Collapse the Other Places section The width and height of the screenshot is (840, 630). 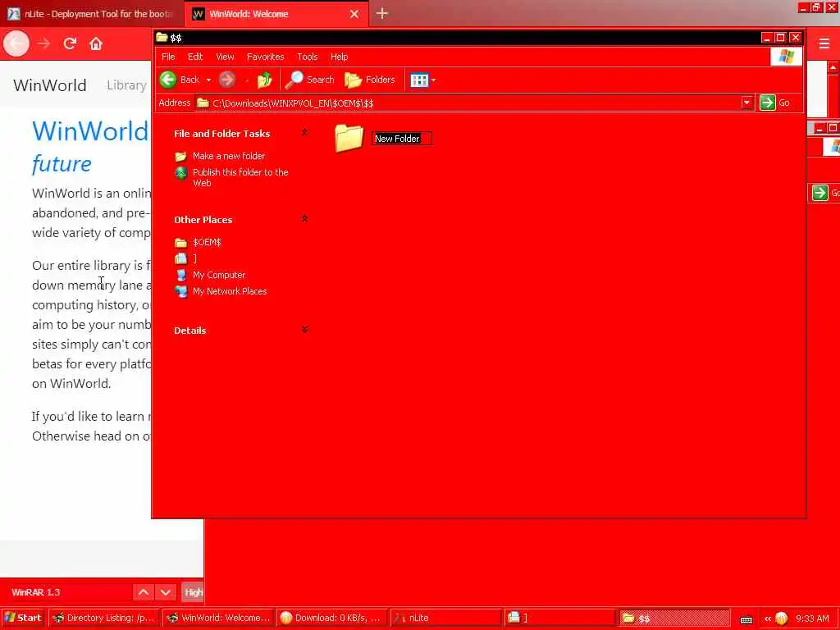pyautogui.click(x=304, y=219)
